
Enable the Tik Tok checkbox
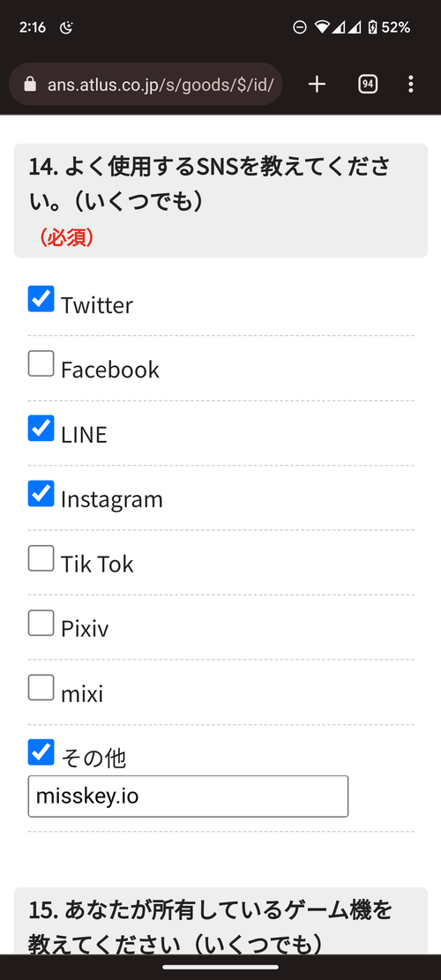point(41,558)
